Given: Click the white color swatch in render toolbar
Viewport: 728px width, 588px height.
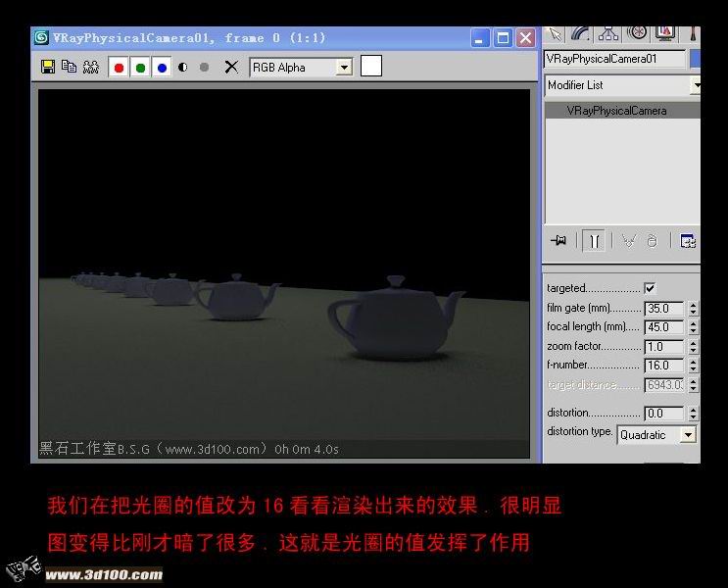Looking at the screenshot, I should point(371,66).
